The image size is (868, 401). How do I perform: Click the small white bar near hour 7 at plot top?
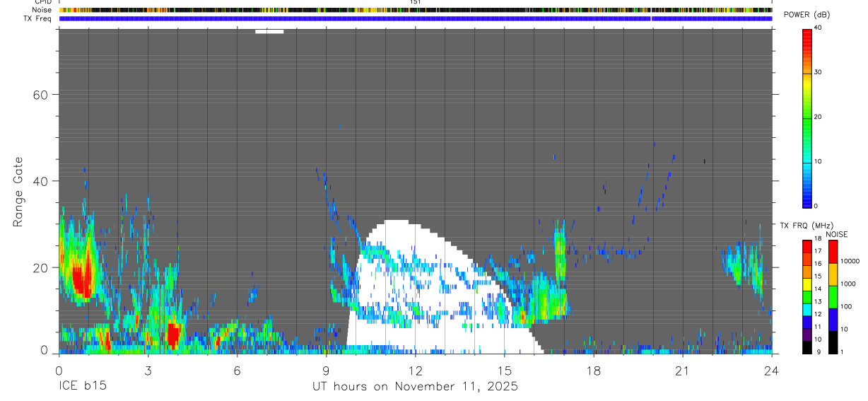pos(269,31)
